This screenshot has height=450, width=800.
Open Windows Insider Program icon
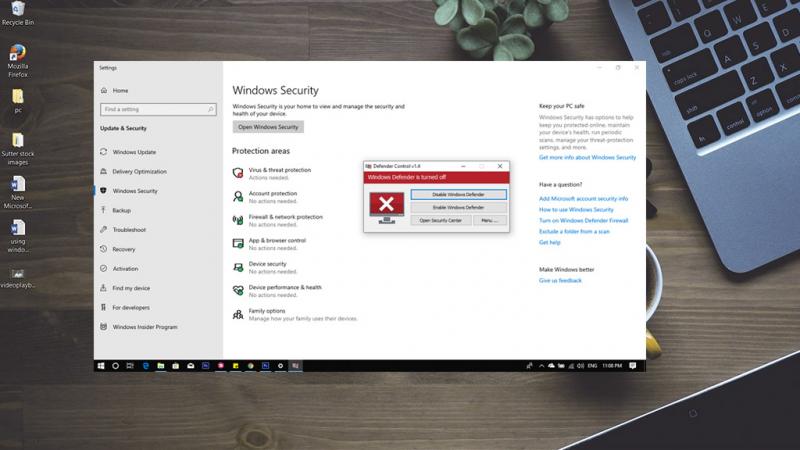point(104,327)
